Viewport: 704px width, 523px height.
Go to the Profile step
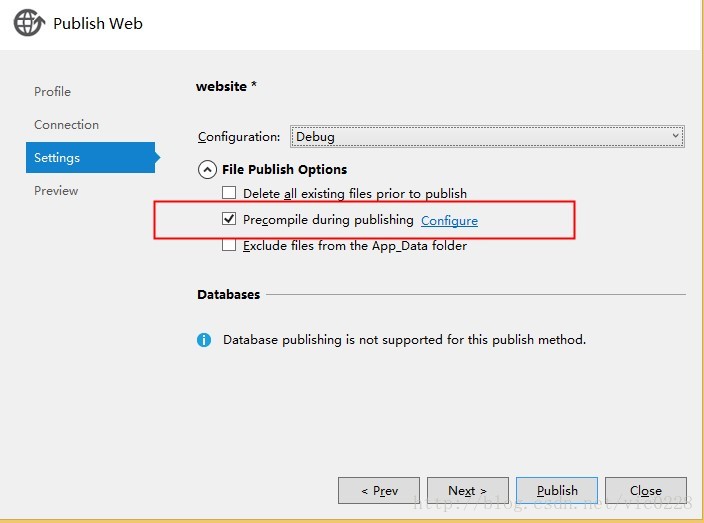[x=53, y=92]
